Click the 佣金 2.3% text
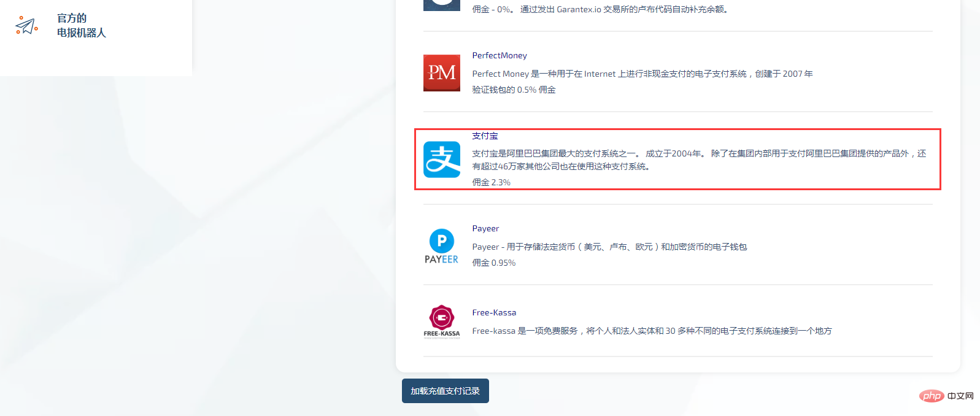The width and height of the screenshot is (980, 416). point(491,182)
